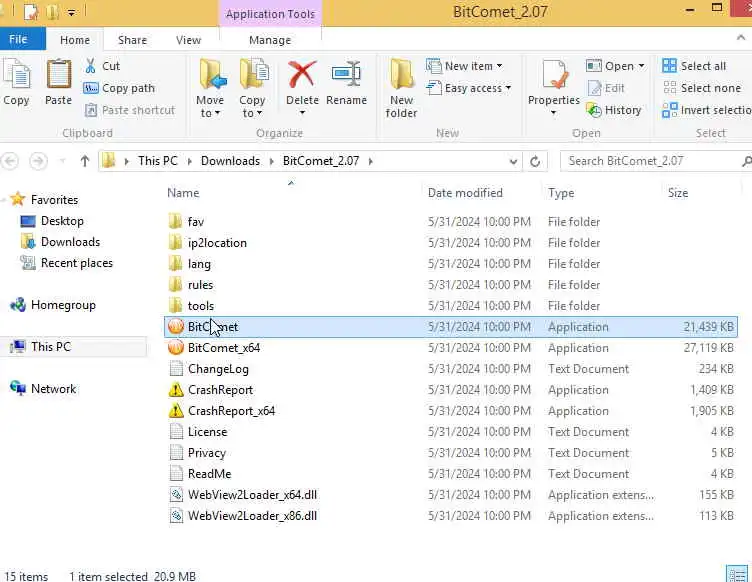Image resolution: width=752 pixels, height=582 pixels.
Task: Create a New folder
Action: tap(401, 88)
